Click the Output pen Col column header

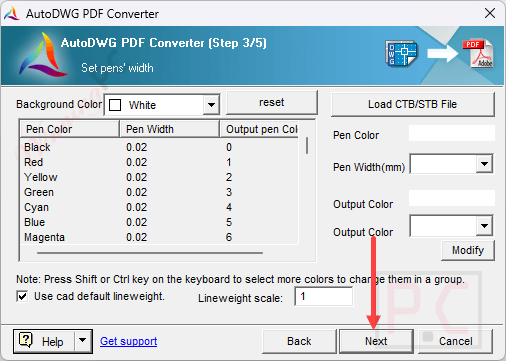(x=259, y=129)
